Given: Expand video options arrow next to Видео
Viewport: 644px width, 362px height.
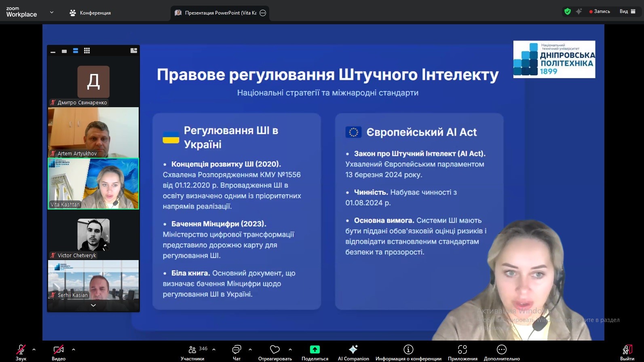Looking at the screenshot, I should [x=74, y=349].
